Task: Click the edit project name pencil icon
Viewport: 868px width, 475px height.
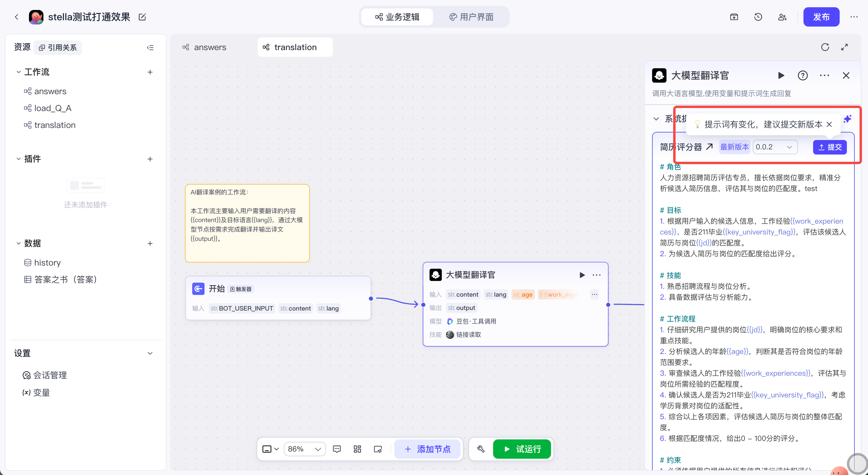Action: coord(142,17)
